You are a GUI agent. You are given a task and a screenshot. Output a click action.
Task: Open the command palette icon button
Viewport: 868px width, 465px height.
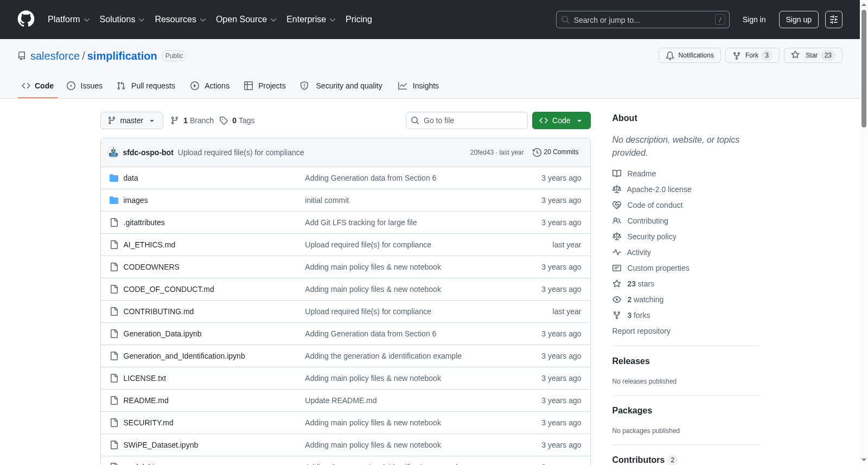point(834,20)
